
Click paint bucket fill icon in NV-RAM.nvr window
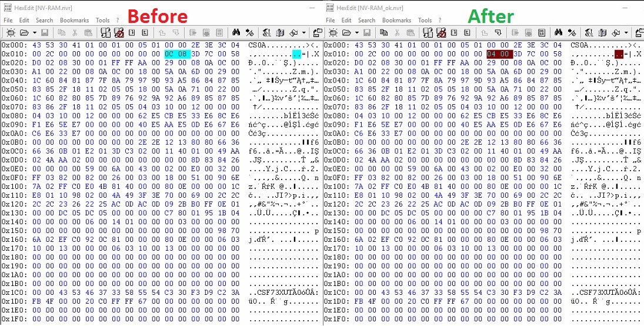tap(293, 32)
